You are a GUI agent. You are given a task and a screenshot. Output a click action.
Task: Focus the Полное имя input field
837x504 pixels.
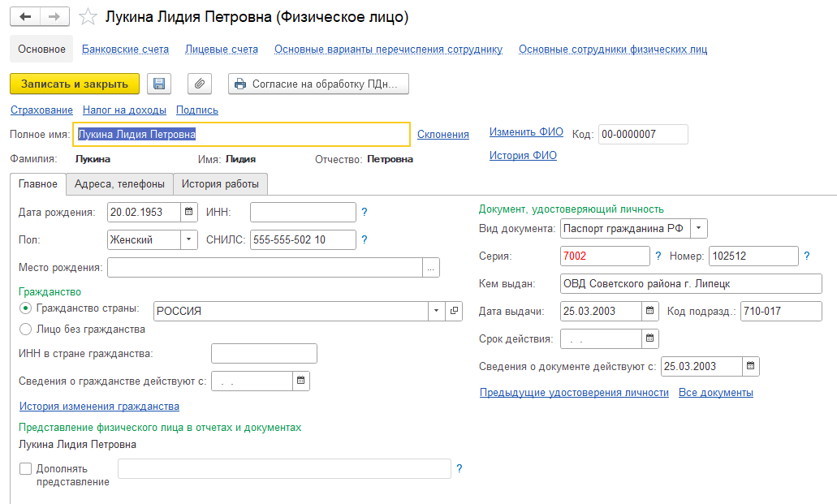click(241, 135)
